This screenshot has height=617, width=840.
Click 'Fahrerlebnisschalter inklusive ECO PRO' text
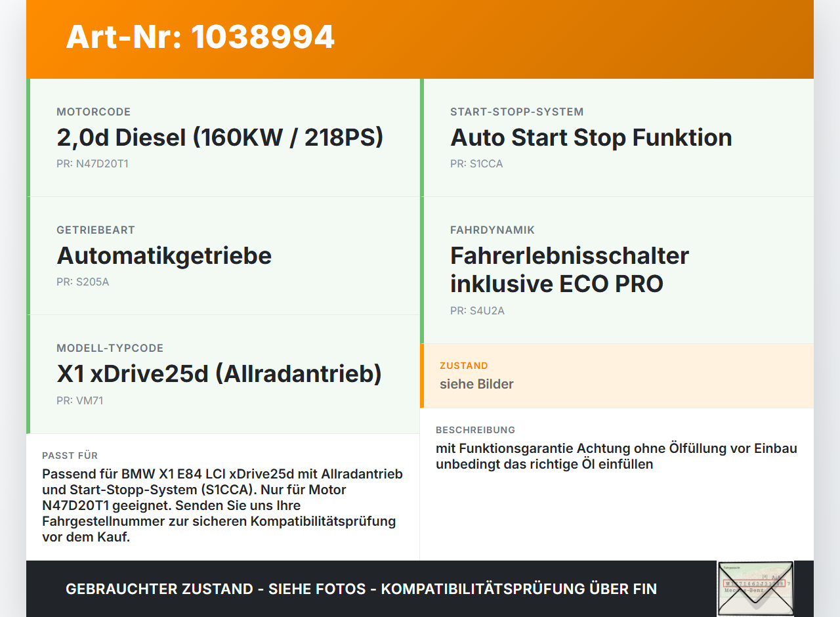[x=570, y=270]
